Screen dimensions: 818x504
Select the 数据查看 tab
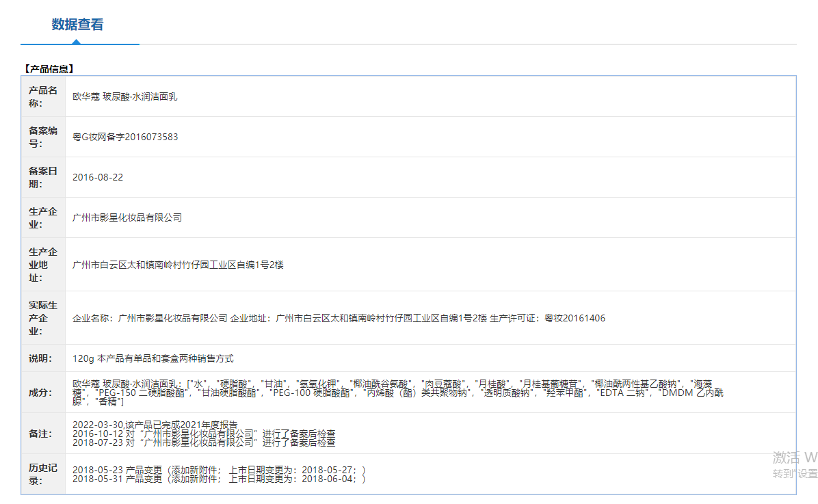click(77, 25)
